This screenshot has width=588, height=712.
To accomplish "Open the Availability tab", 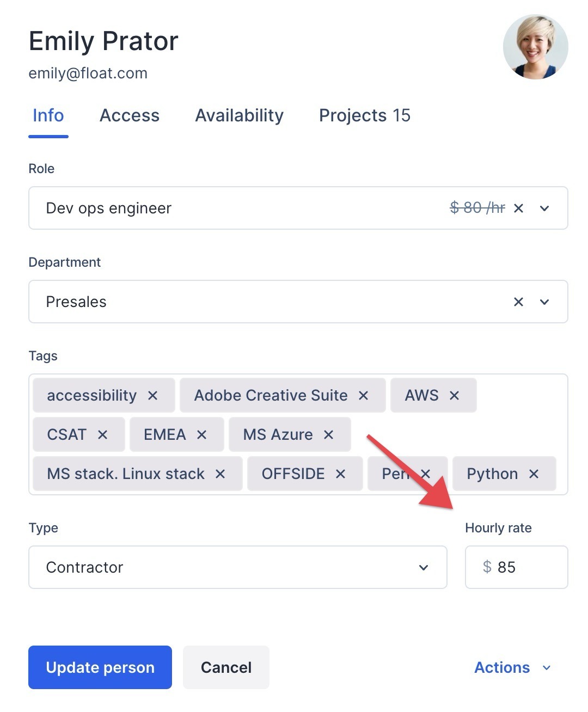I will pos(239,115).
